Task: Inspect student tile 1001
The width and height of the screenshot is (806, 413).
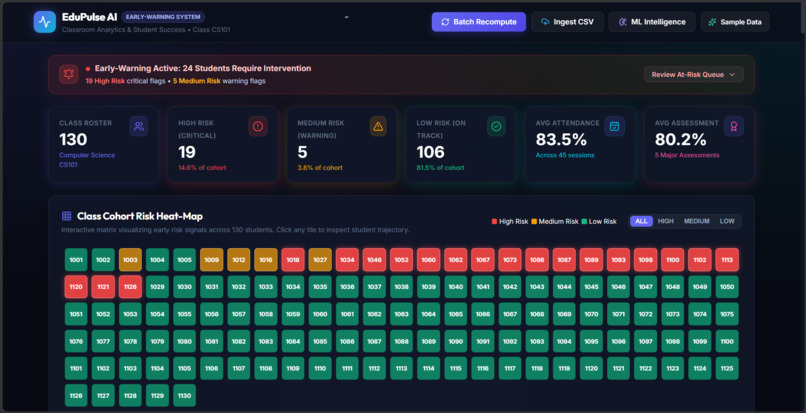Action: [x=76, y=260]
